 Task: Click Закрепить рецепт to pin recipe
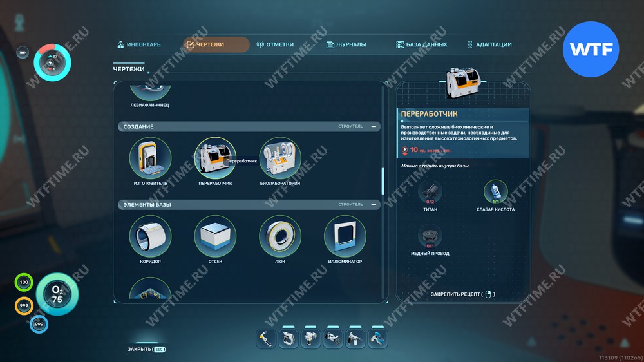pos(462,294)
